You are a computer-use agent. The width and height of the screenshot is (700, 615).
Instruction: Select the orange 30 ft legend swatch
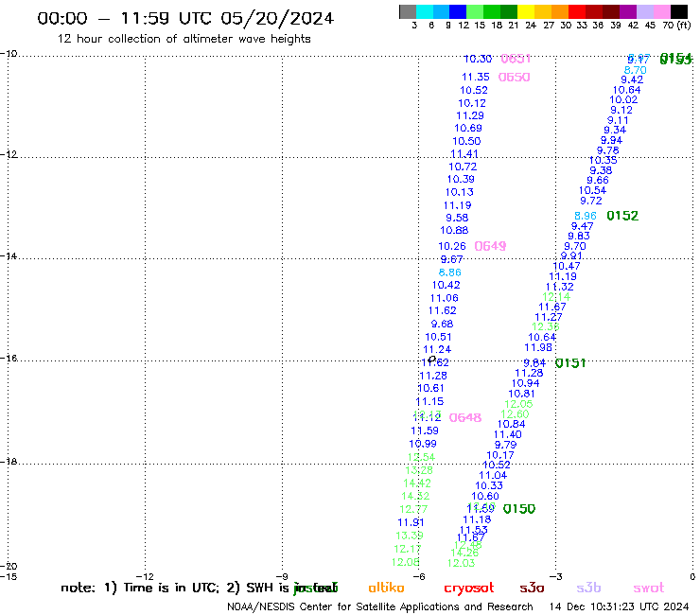coord(560,11)
